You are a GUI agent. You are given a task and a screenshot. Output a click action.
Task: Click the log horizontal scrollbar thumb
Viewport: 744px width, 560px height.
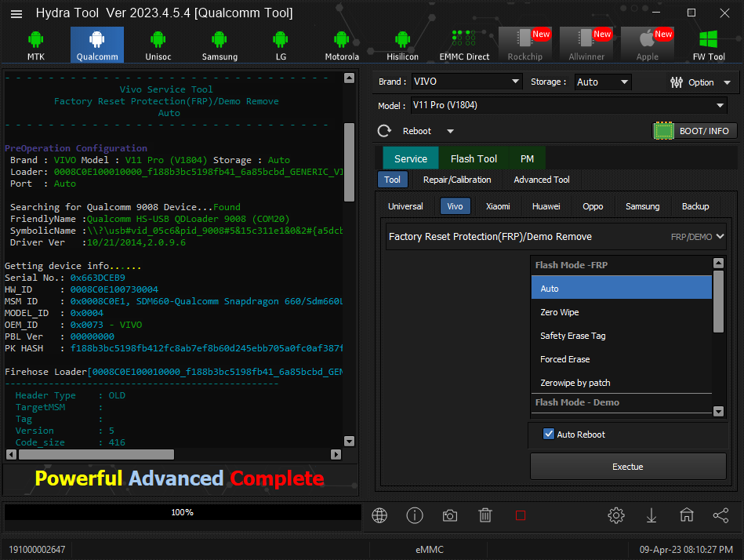(96, 454)
